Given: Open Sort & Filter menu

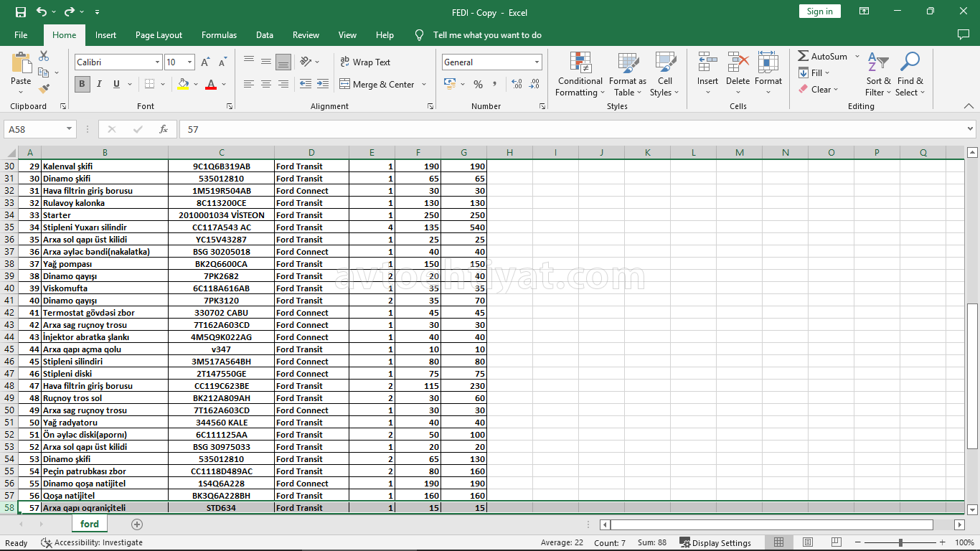Looking at the screenshot, I should coord(878,74).
